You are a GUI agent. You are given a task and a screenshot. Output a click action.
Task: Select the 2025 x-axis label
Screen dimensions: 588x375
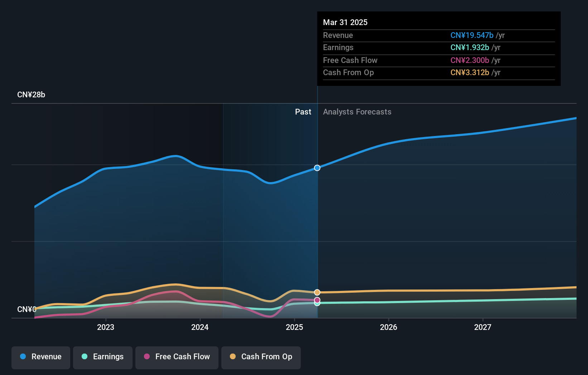294,327
